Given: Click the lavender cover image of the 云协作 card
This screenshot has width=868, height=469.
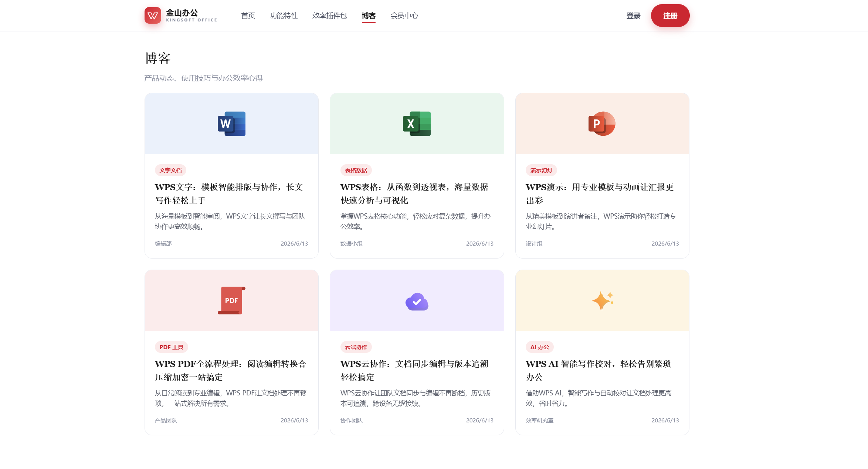Looking at the screenshot, I should 417,300.
